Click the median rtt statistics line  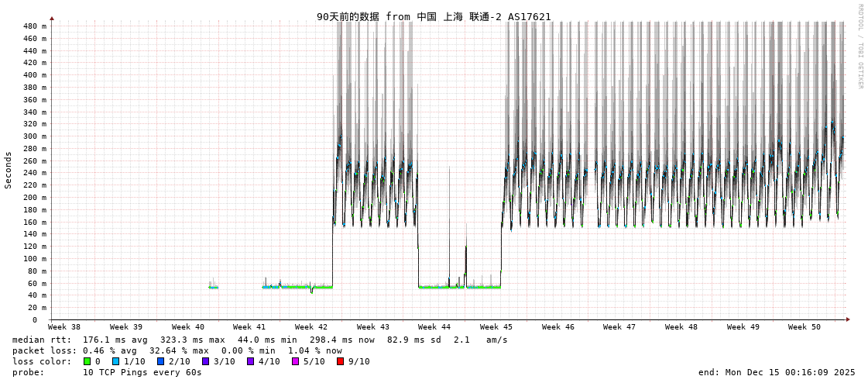pos(259,340)
